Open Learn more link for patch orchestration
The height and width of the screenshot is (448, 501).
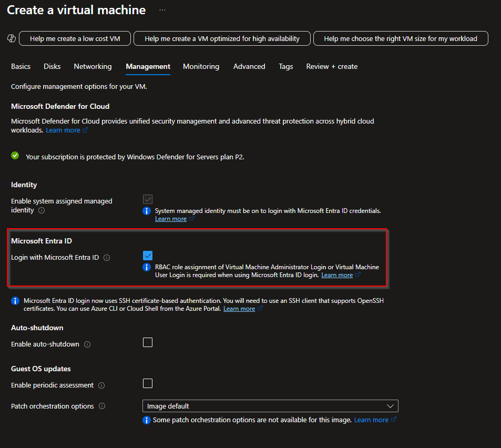point(371,420)
